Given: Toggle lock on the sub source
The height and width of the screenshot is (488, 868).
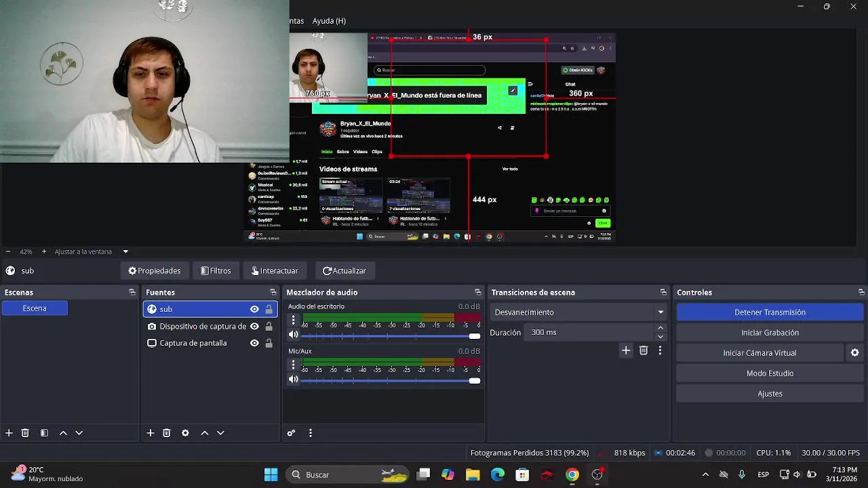Looking at the screenshot, I should pos(269,309).
